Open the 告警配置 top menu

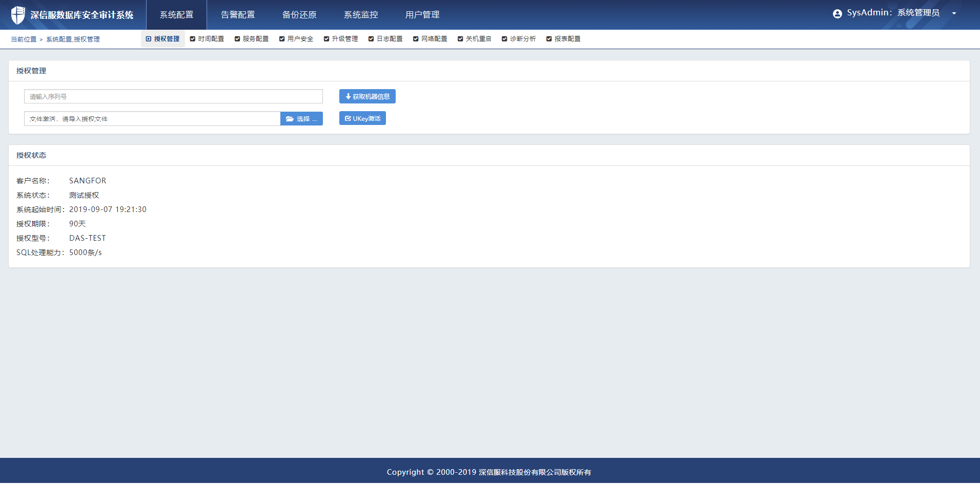[x=238, y=15]
